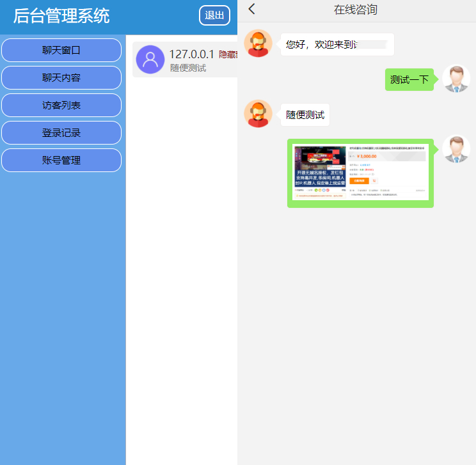Click the purple visitor avatar for 127.0.0.1

[x=150, y=59]
